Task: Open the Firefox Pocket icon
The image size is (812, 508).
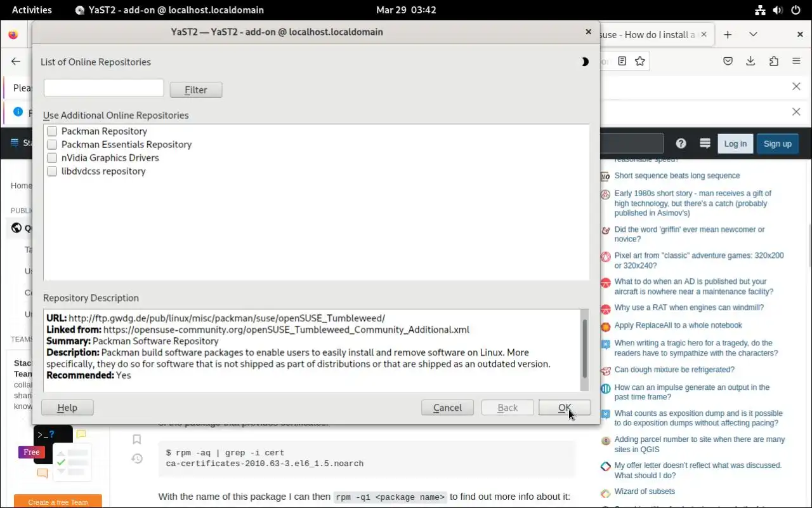Action: (x=728, y=62)
